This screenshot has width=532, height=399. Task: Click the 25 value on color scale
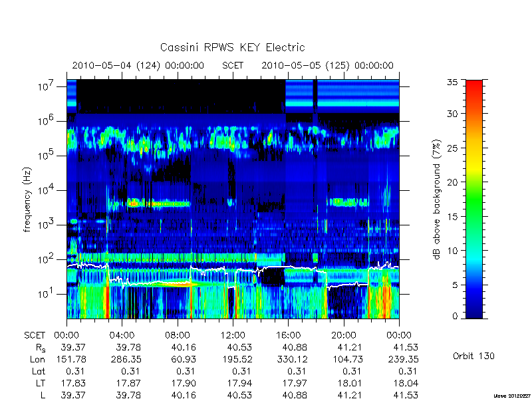[x=452, y=148]
